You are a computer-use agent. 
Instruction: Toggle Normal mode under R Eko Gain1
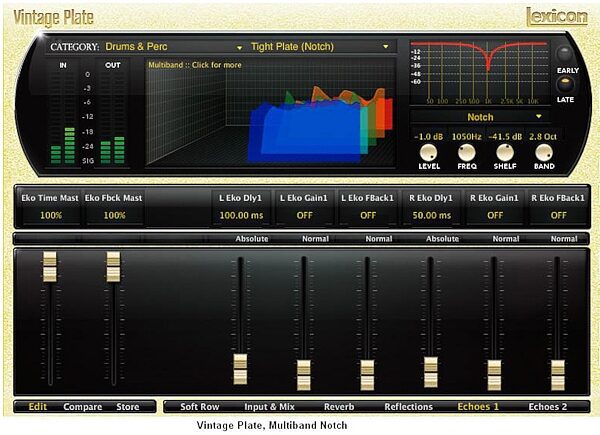[x=506, y=239]
